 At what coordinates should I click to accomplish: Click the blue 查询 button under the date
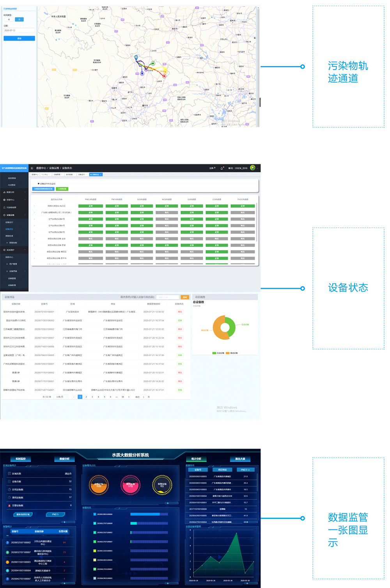(19, 38)
